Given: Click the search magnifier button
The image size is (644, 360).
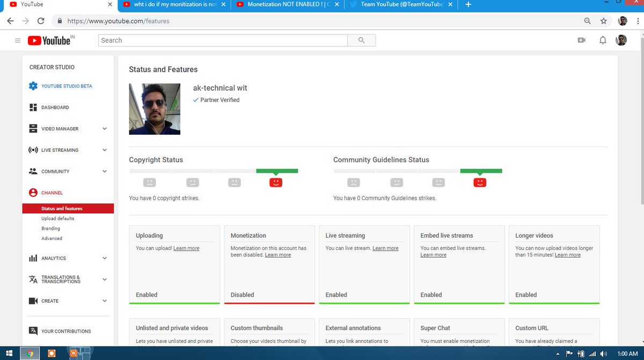Looking at the screenshot, I should click(361, 40).
